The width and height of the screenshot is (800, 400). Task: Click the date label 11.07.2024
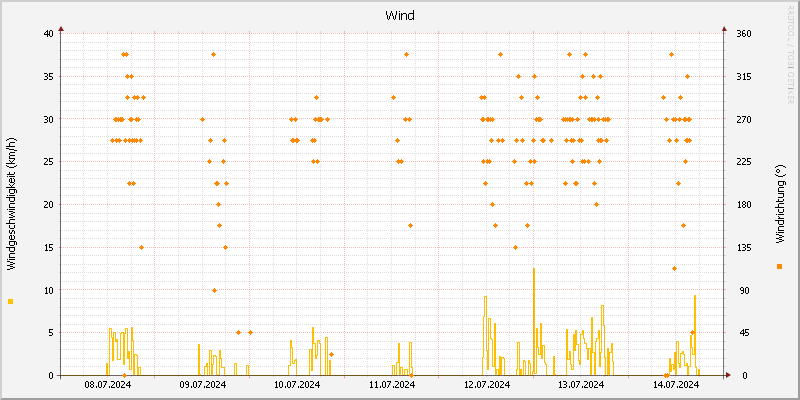(x=392, y=384)
